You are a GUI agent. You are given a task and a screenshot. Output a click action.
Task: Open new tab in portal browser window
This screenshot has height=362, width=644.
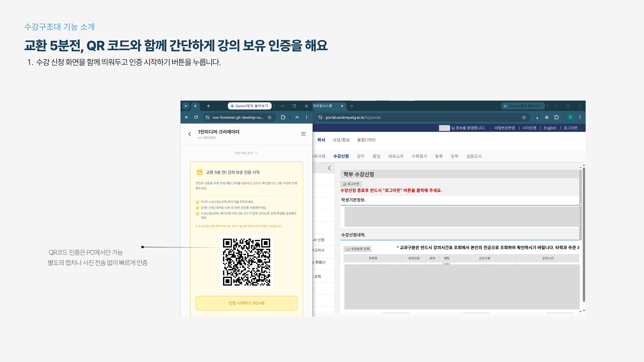click(x=352, y=106)
